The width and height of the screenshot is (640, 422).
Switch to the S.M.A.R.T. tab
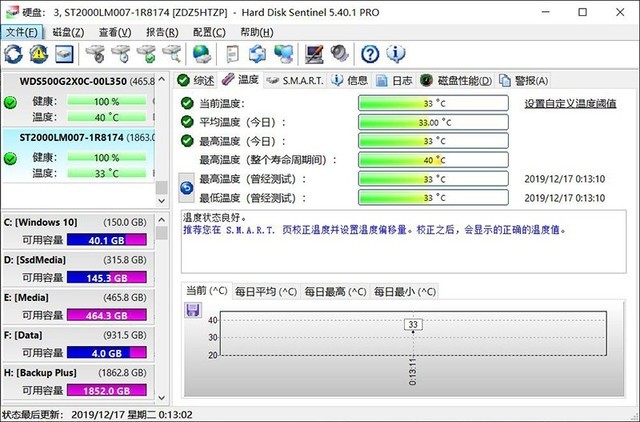295,80
